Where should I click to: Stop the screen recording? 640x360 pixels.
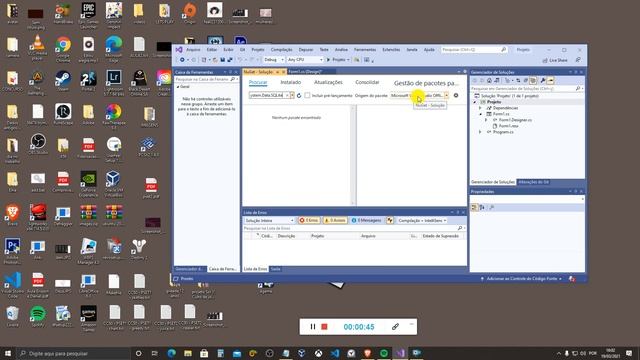pos(324,327)
